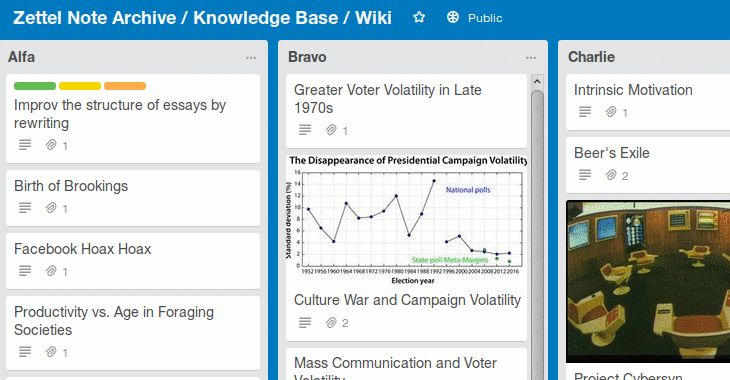Click description icon on Culture War card
The width and height of the screenshot is (730, 380).
pos(305,323)
